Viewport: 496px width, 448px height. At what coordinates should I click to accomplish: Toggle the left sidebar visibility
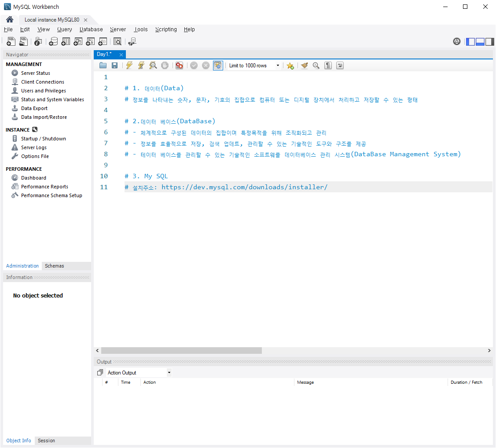(471, 41)
